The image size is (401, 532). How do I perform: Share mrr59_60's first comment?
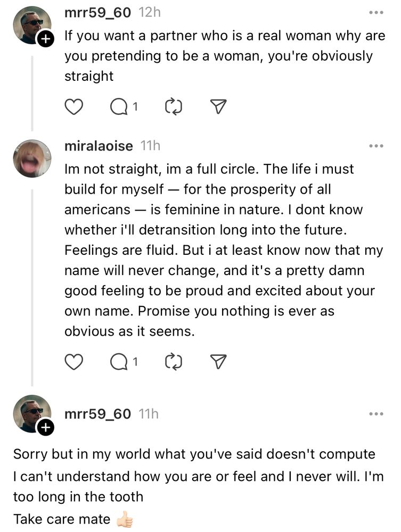[218, 106]
